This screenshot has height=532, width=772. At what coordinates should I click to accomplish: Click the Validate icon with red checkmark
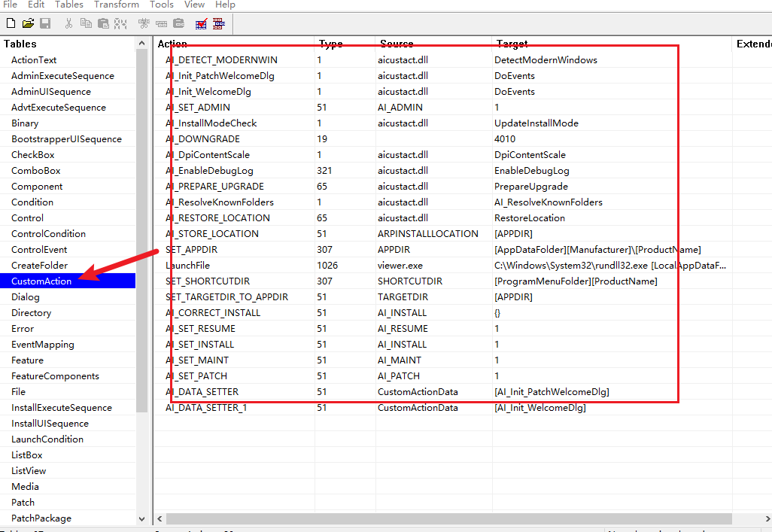(x=202, y=24)
